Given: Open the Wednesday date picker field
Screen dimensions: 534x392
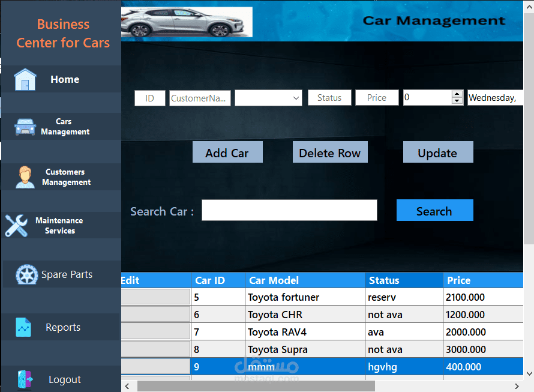Looking at the screenshot, I should coord(495,98).
